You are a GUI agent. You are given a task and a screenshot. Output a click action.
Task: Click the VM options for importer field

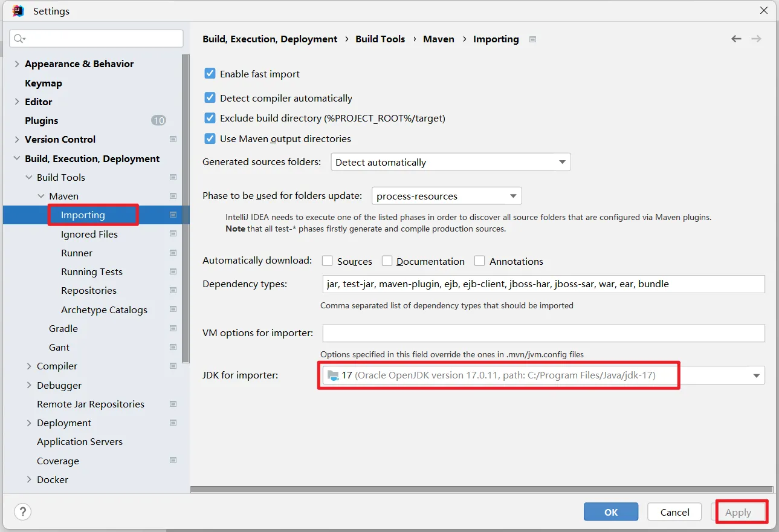(544, 332)
